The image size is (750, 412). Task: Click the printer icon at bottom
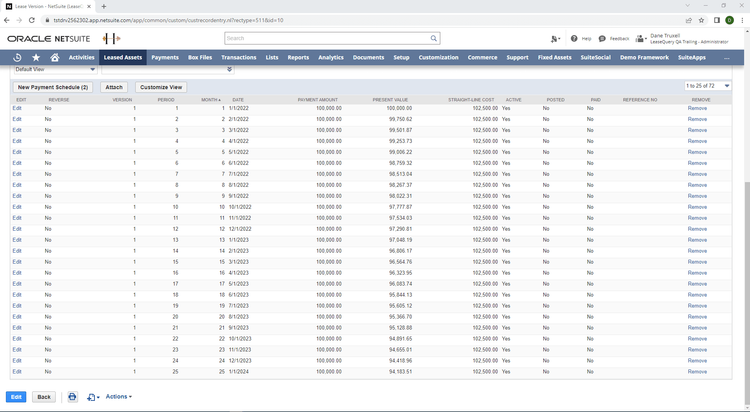pyautogui.click(x=72, y=397)
